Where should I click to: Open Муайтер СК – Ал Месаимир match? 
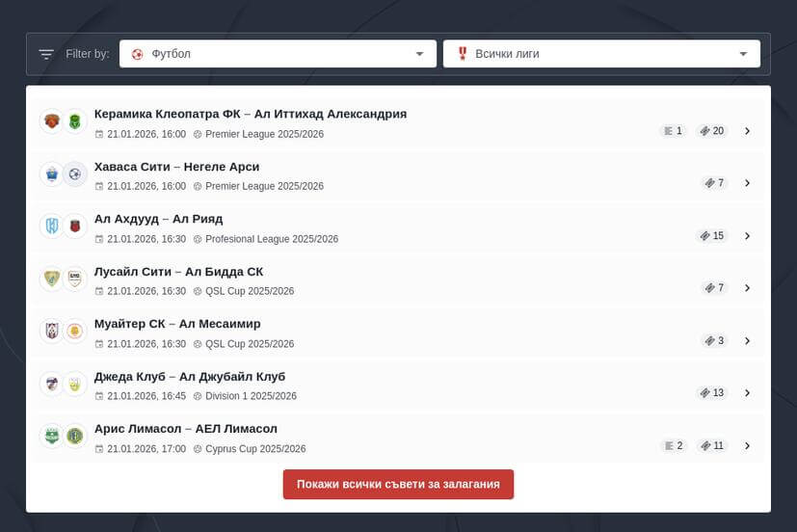click(x=177, y=324)
